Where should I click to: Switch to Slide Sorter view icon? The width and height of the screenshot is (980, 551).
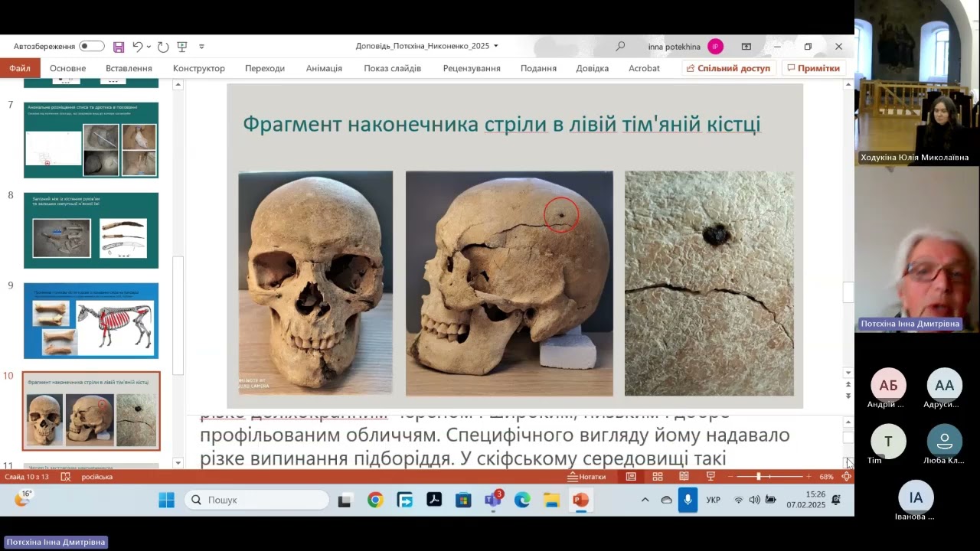[658, 477]
